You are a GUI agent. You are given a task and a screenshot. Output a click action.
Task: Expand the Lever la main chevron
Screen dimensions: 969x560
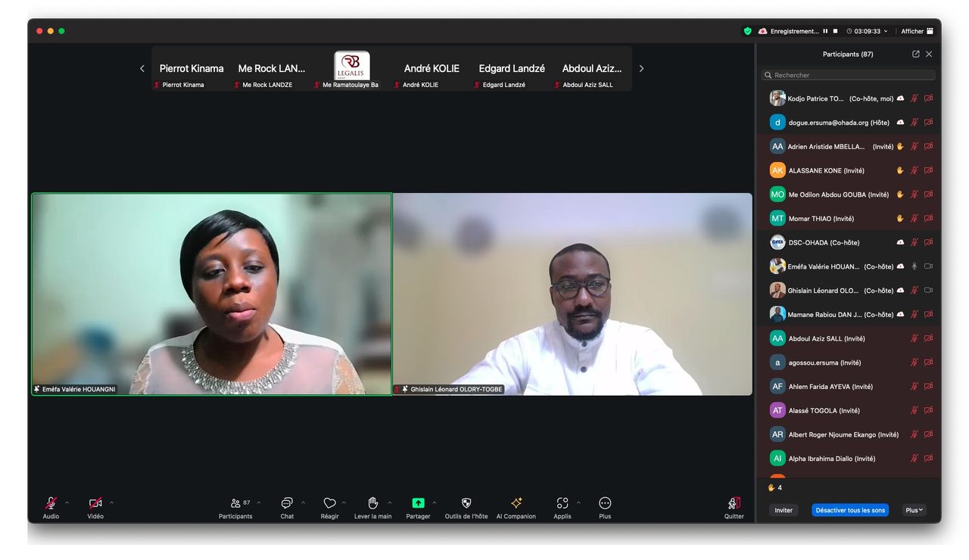390,502
